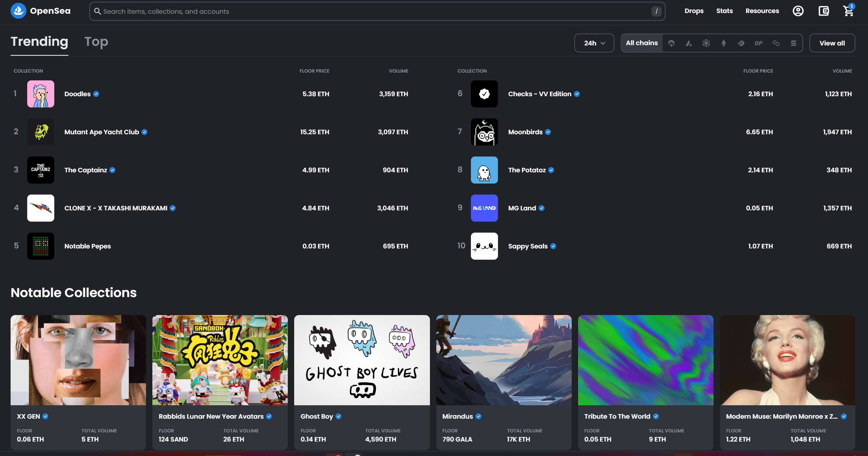Open The Potatoz collection link

click(x=527, y=170)
